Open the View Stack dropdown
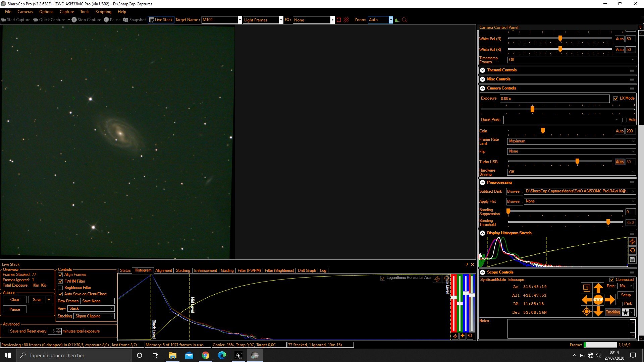The width and height of the screenshot is (644, 362). pyautogui.click(x=91, y=308)
